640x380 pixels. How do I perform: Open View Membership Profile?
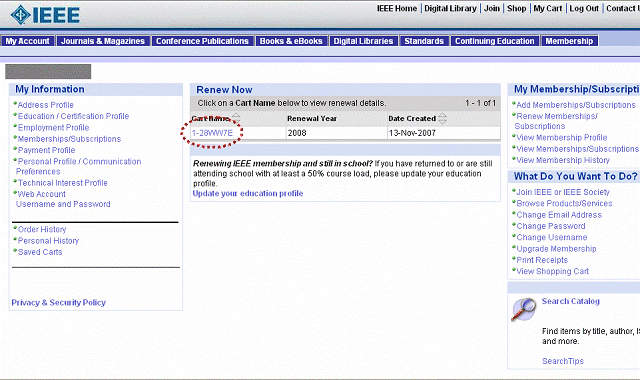562,138
